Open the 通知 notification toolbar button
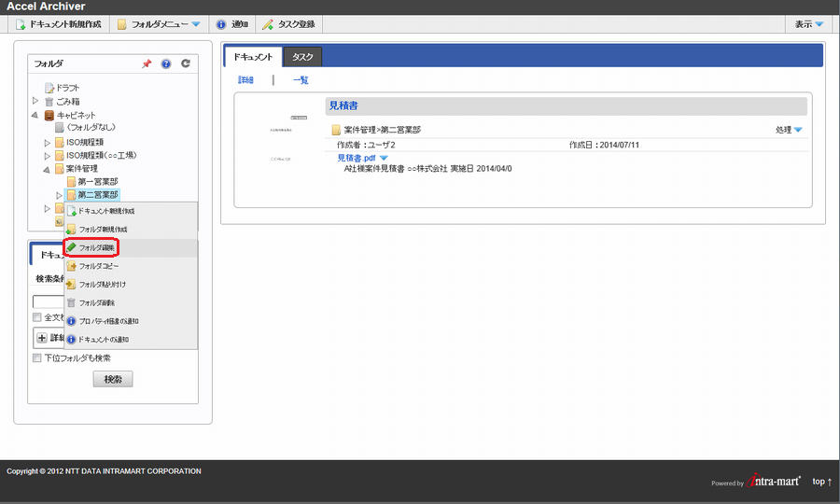Image resolution: width=840 pixels, height=504 pixels. [231, 24]
